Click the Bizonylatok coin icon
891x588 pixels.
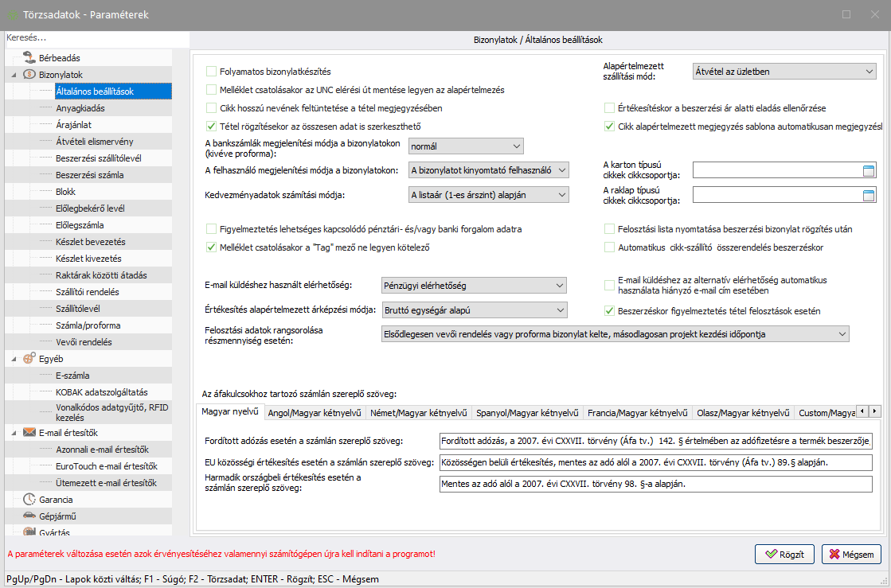click(x=29, y=75)
